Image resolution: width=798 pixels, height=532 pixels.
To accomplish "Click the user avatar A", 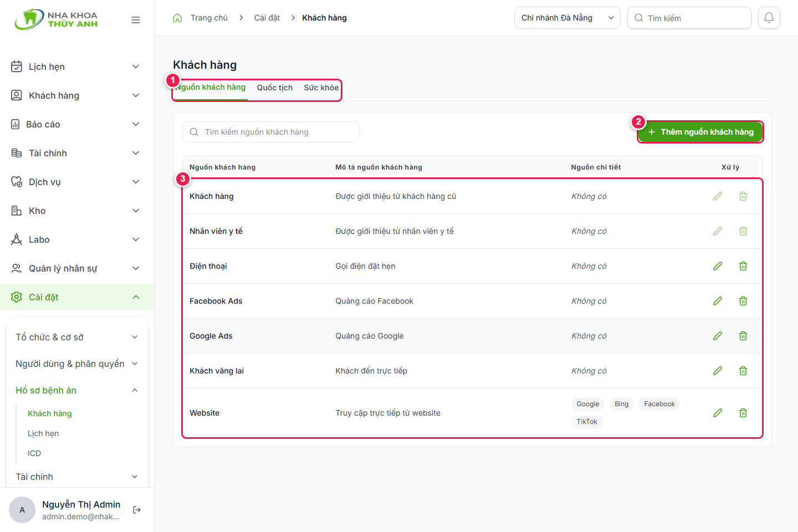I will tap(22, 510).
